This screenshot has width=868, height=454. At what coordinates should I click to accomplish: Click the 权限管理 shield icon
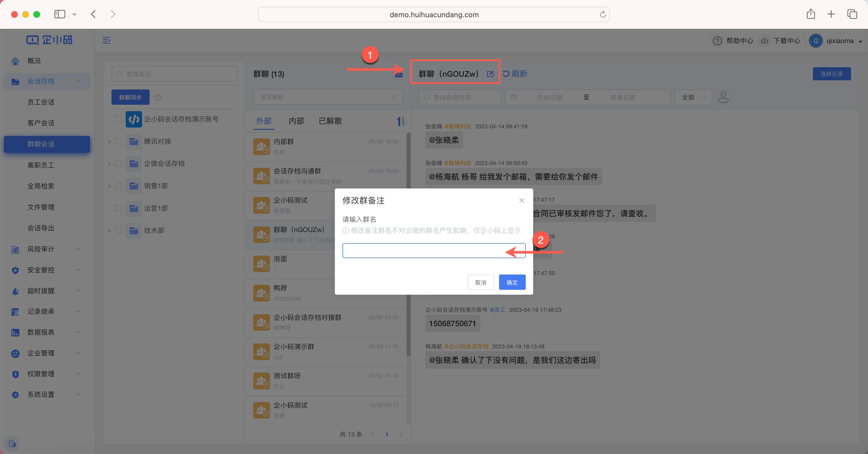pyautogui.click(x=15, y=374)
